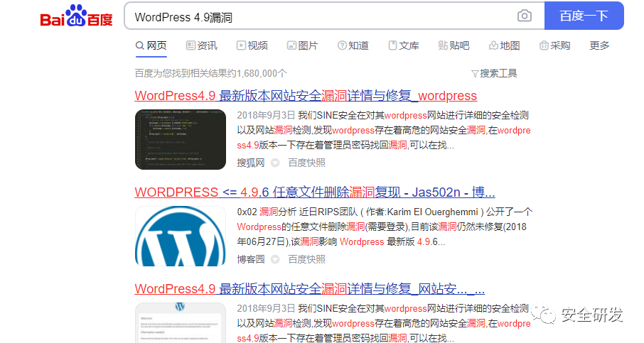644x343 pixels.
Task: Open the 采购 tab
Action: 555,45
